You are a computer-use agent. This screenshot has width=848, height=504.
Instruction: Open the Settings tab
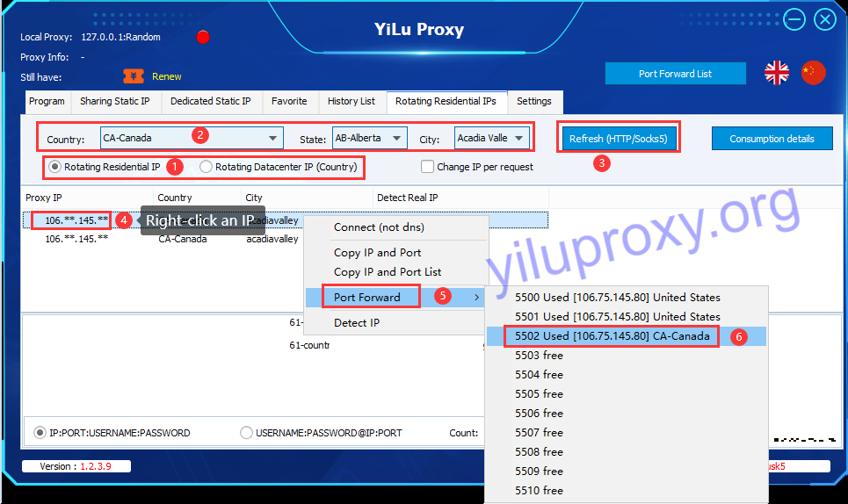[534, 102]
